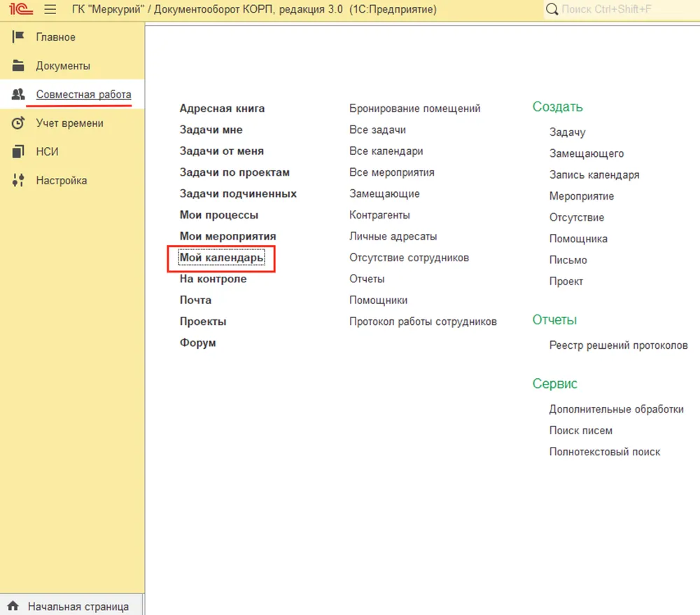Screen dimensions: 700x615
Task: Click the Сервис group heading
Action: click(x=554, y=384)
